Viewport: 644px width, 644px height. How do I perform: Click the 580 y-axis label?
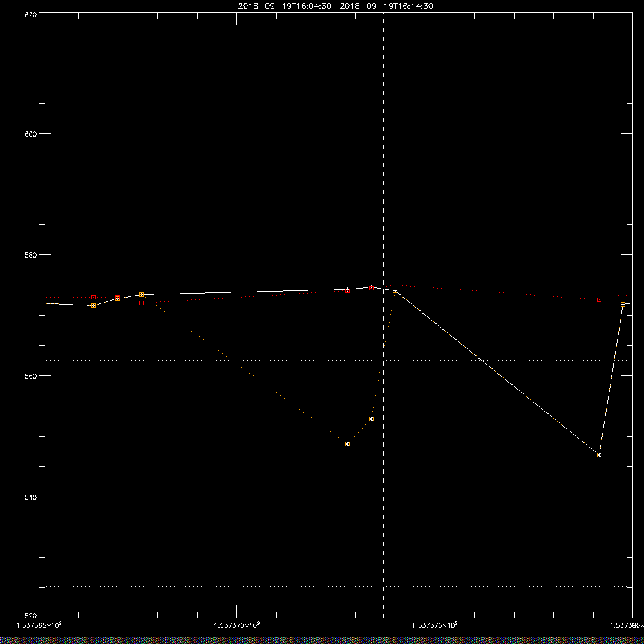pos(32,254)
